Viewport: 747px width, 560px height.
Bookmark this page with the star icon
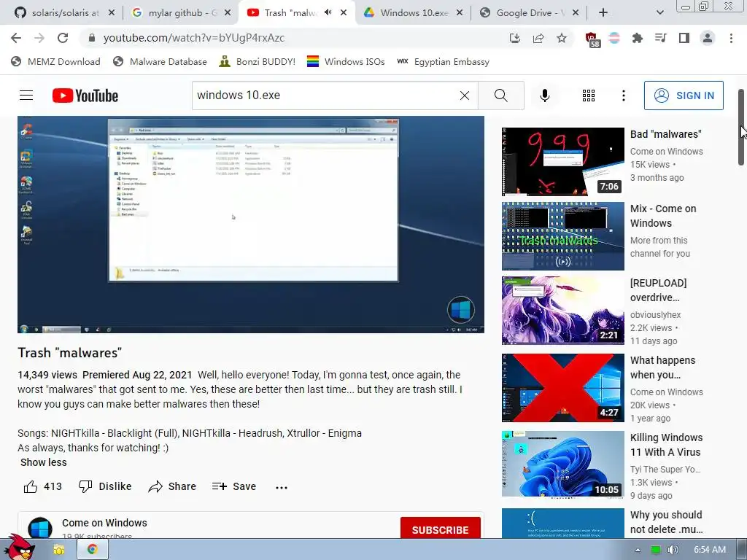562,38
